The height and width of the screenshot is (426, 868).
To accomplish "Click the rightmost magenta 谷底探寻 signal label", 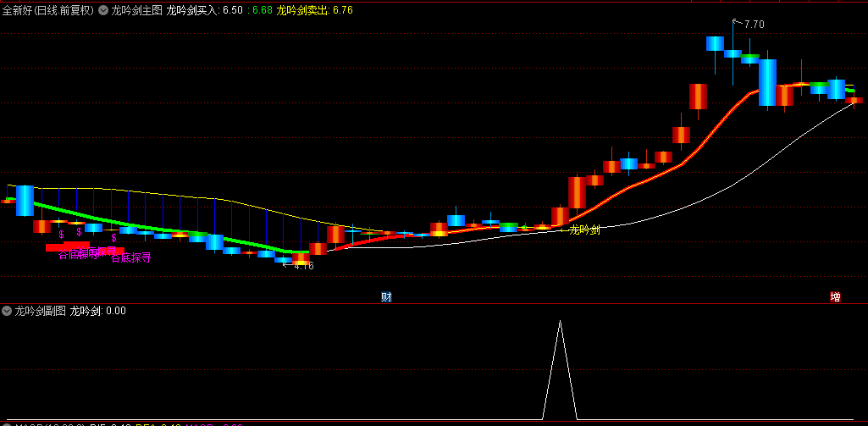I will click(x=131, y=257).
